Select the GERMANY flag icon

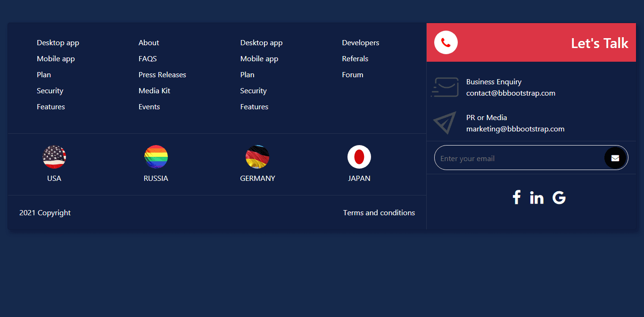(x=257, y=157)
